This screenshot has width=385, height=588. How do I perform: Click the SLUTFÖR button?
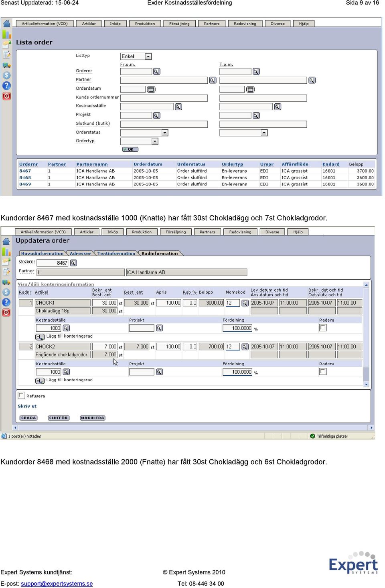(x=59, y=418)
